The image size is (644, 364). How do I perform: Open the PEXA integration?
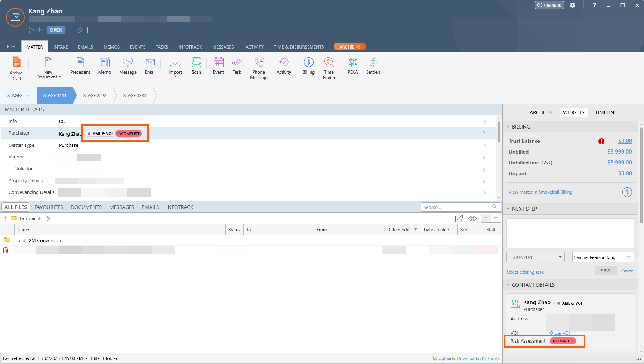click(x=352, y=66)
